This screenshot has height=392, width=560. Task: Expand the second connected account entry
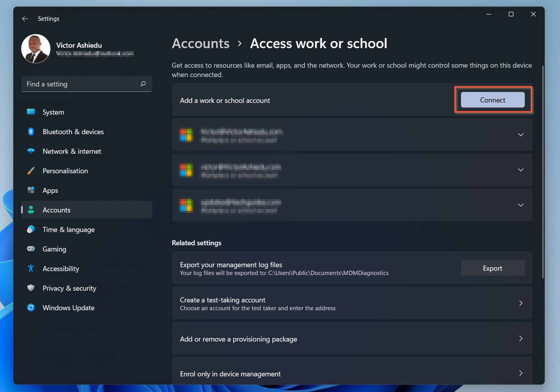coord(521,170)
